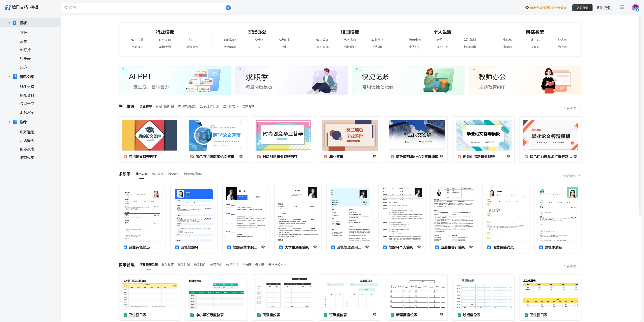Switch to the 日报周报月报 tab
The width and height of the screenshot is (644, 322).
tap(165, 106)
